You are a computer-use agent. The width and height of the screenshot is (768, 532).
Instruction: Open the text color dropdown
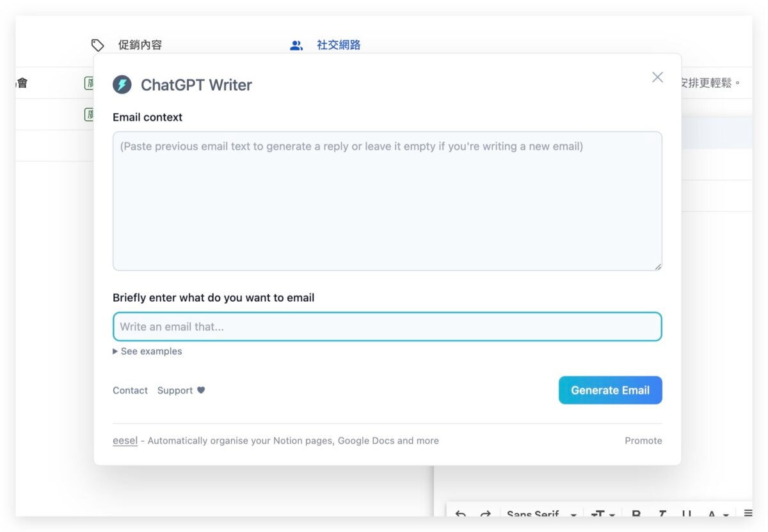(718, 513)
